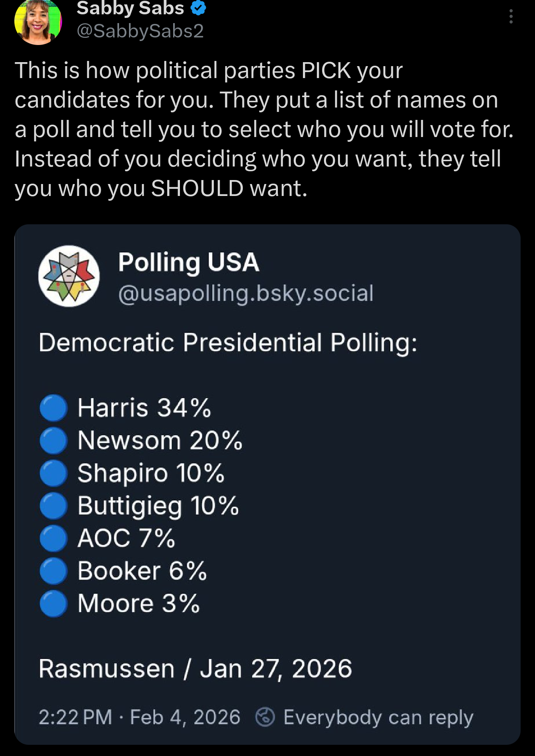Click the @usapolling.bsky.social handle
The height and width of the screenshot is (756, 535).
(x=246, y=293)
